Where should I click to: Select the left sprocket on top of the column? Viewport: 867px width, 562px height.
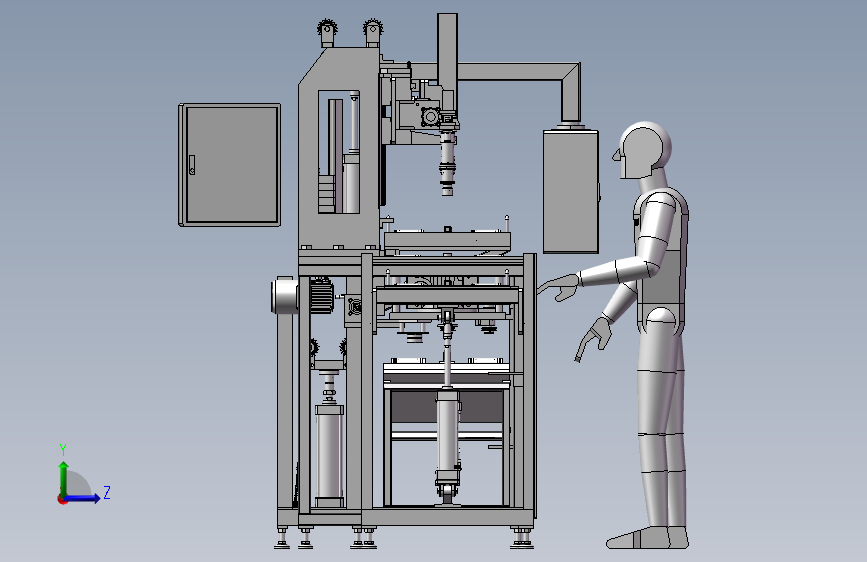point(327,33)
